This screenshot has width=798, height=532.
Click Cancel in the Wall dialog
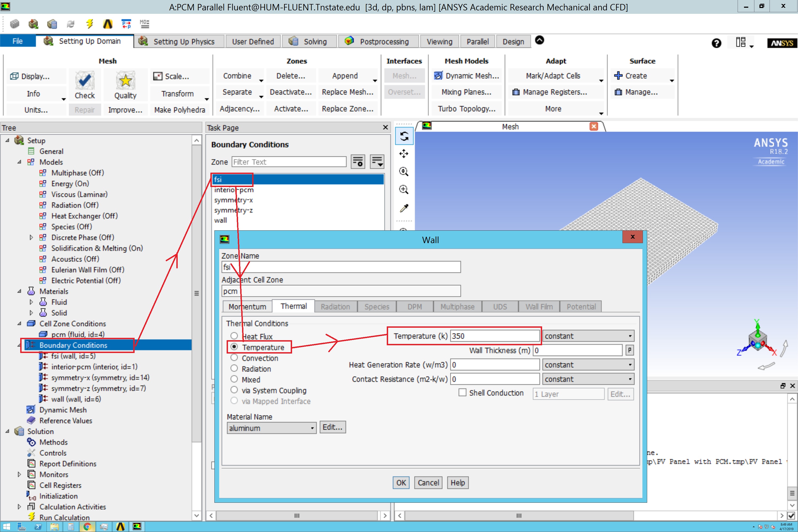tap(428, 483)
